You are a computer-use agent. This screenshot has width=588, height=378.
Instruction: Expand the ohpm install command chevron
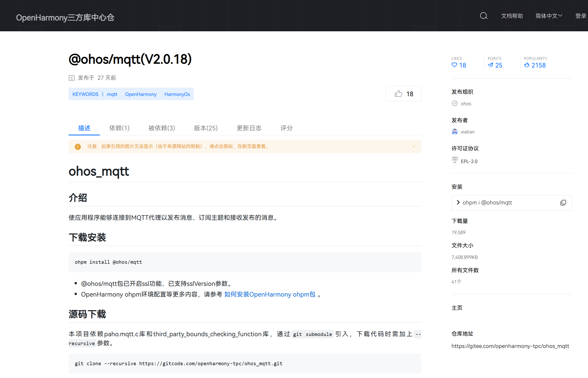coord(458,202)
